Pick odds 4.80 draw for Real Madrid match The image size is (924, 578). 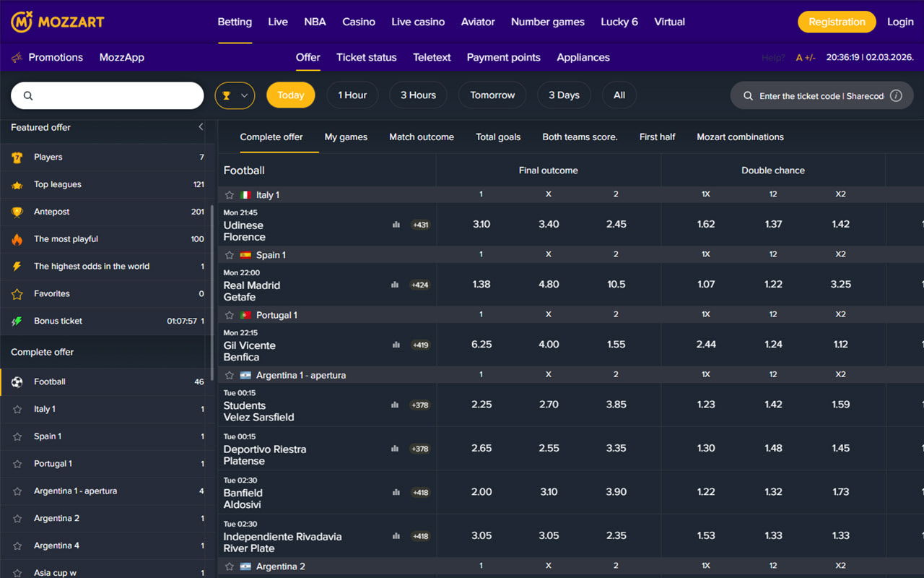(549, 285)
